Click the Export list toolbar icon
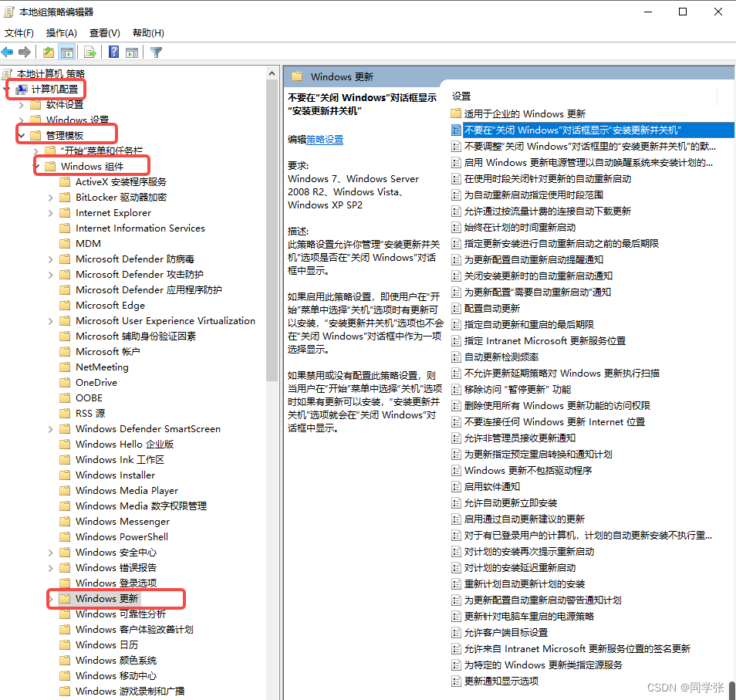The image size is (736, 700). [90, 52]
